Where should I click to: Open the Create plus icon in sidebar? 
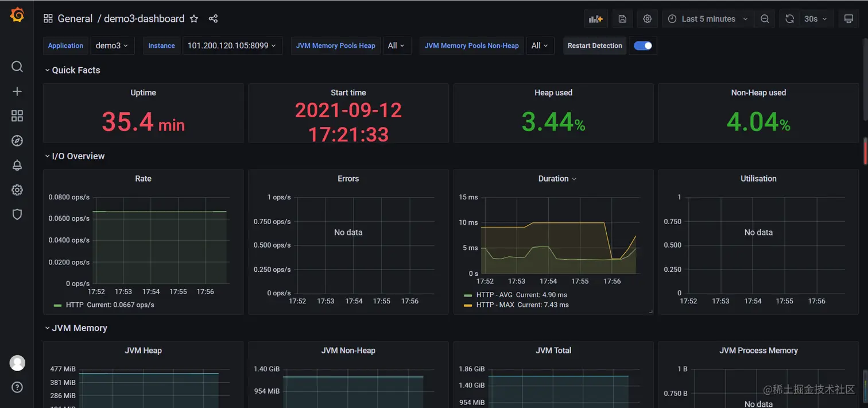click(x=17, y=91)
